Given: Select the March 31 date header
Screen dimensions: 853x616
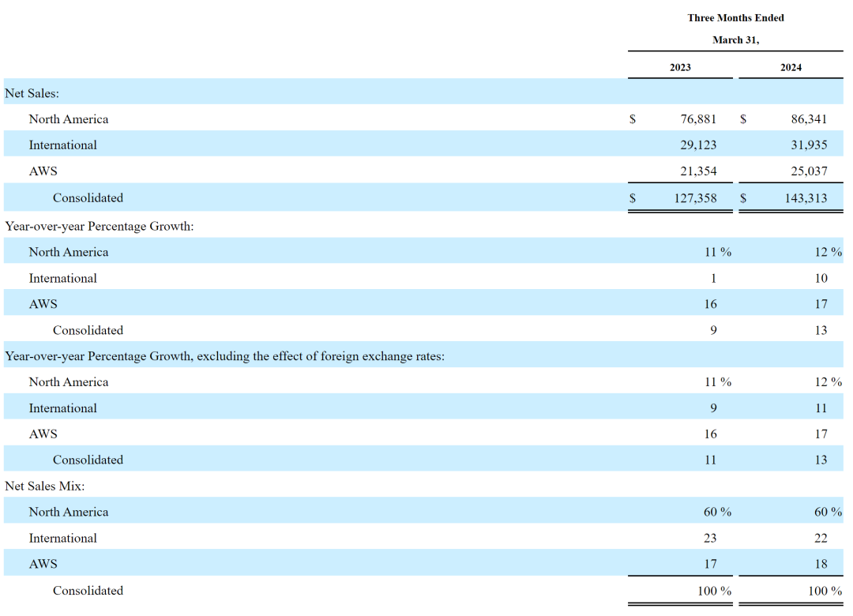Looking at the screenshot, I should click(x=735, y=39).
